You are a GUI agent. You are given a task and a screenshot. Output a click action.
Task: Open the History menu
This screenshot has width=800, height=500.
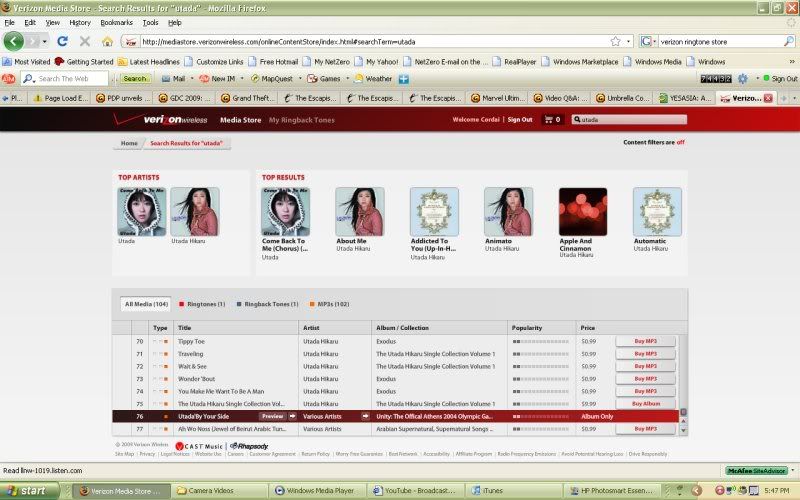[x=79, y=22]
